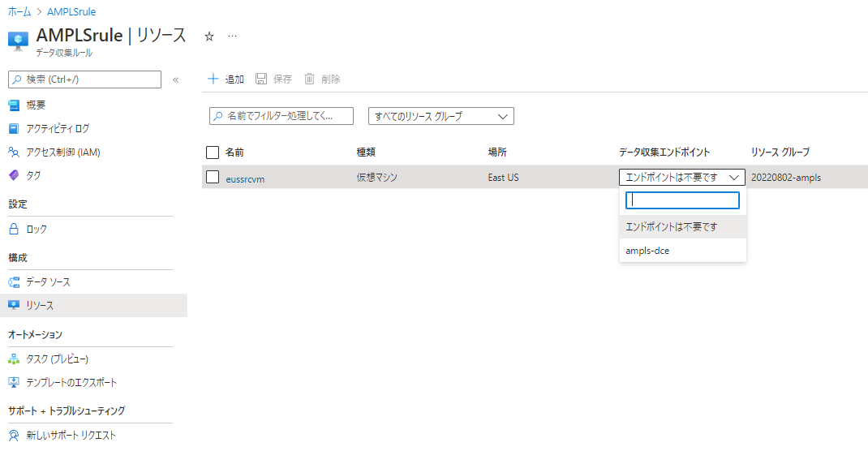
Task: Click the 概要 overview icon
Action: point(14,105)
